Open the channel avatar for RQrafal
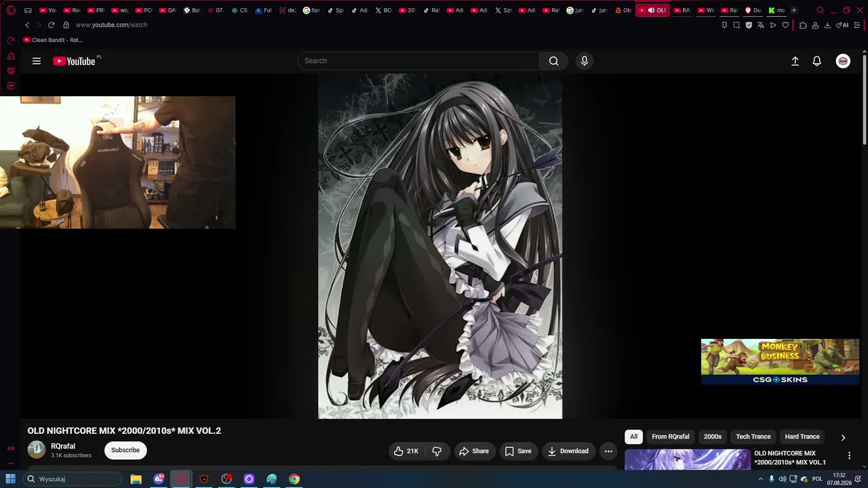 point(37,450)
